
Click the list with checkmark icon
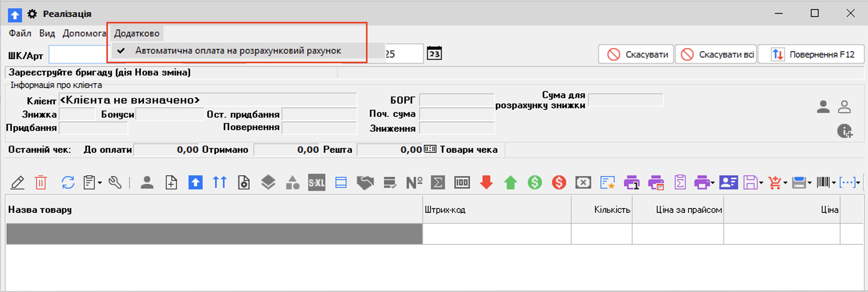[390, 182]
